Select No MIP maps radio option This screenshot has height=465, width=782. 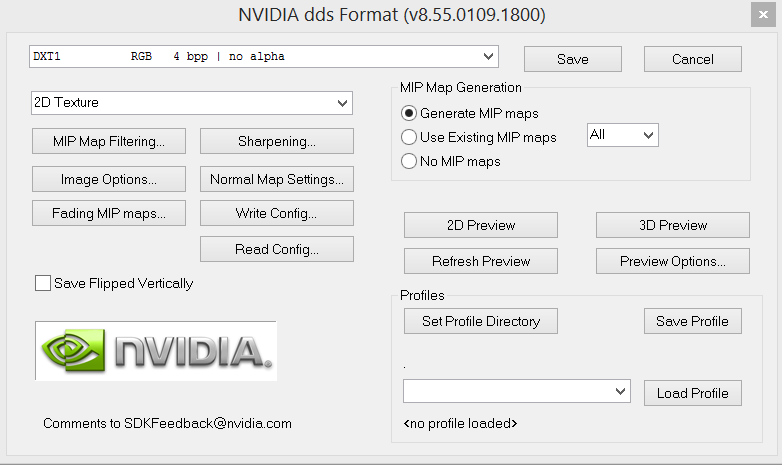(408, 161)
